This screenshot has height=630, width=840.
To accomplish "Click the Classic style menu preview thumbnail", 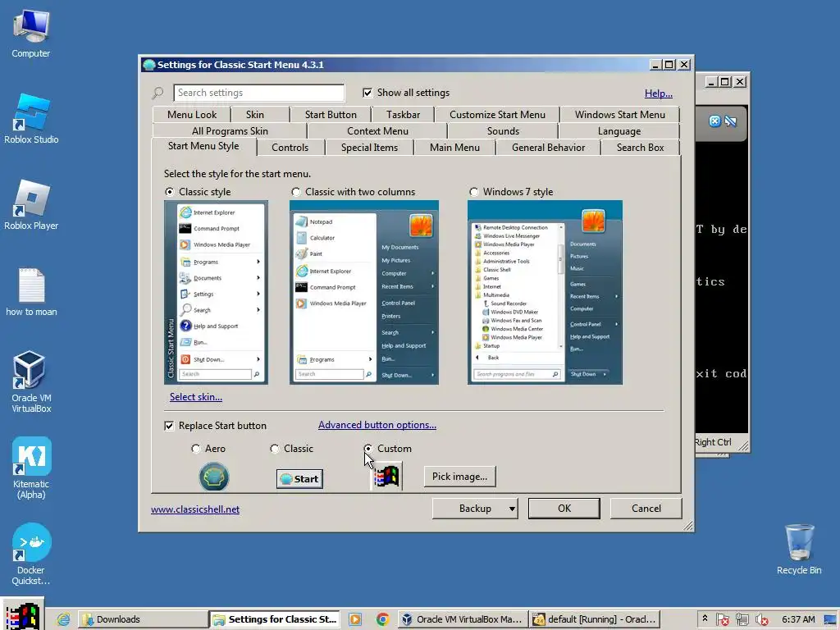I will click(x=216, y=293).
